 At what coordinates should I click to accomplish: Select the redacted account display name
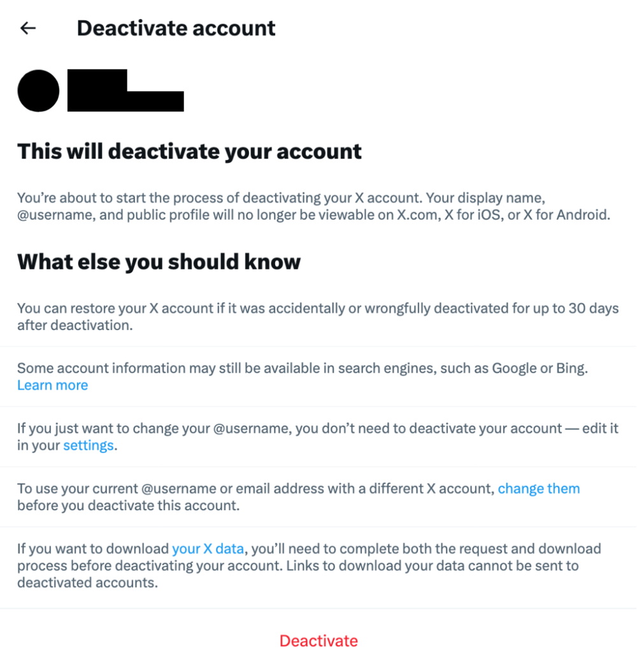[x=125, y=90]
